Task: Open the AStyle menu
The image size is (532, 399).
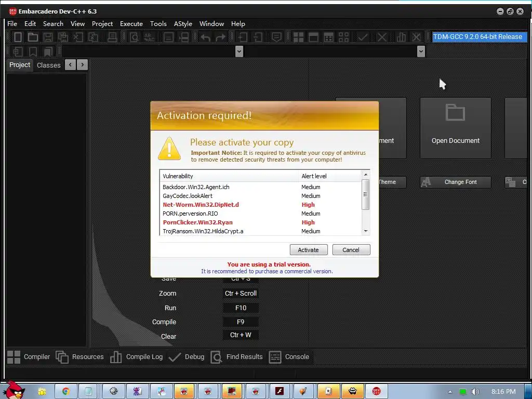Action: (x=183, y=24)
